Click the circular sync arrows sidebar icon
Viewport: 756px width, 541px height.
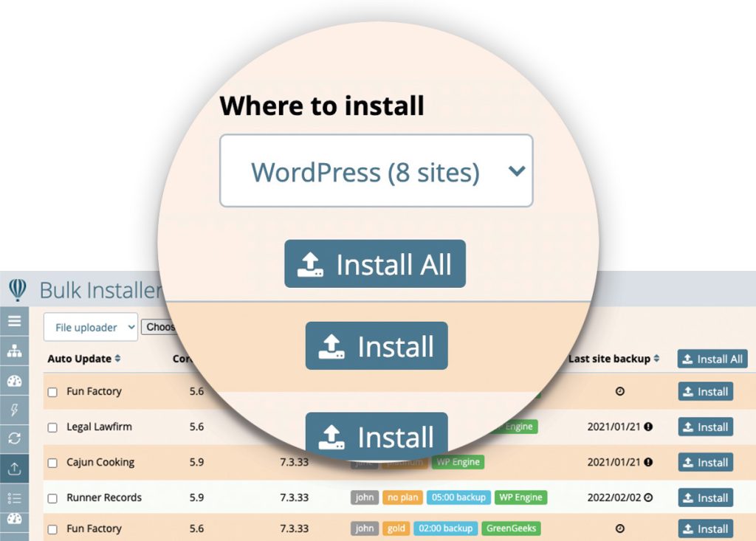[x=15, y=438]
